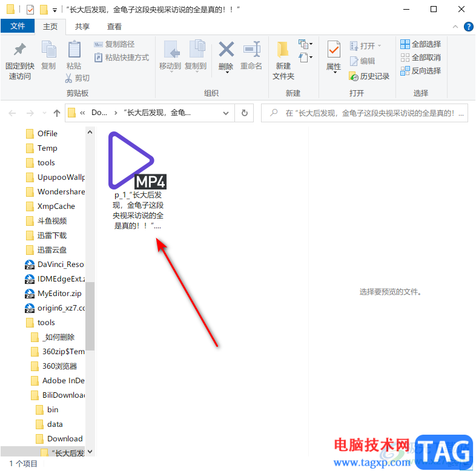The width and height of the screenshot is (476, 471).
Task: Open History in ribbon
Action: pyautogui.click(x=369, y=76)
